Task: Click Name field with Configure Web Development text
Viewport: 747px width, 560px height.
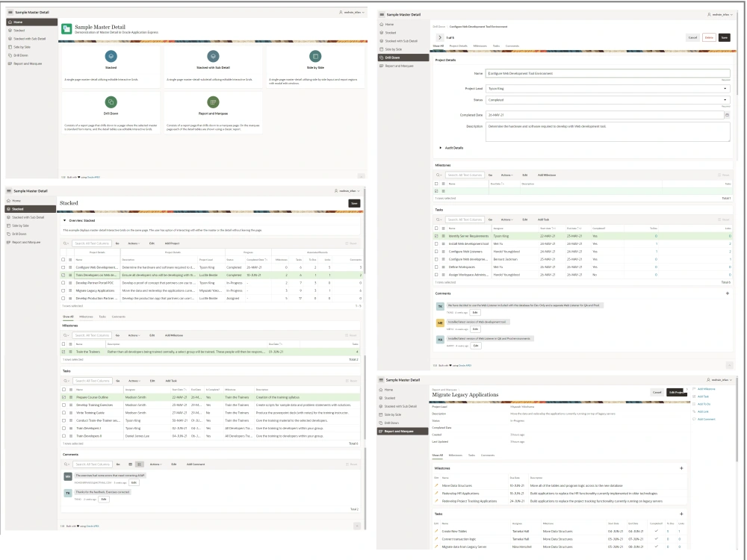Action: tap(608, 73)
